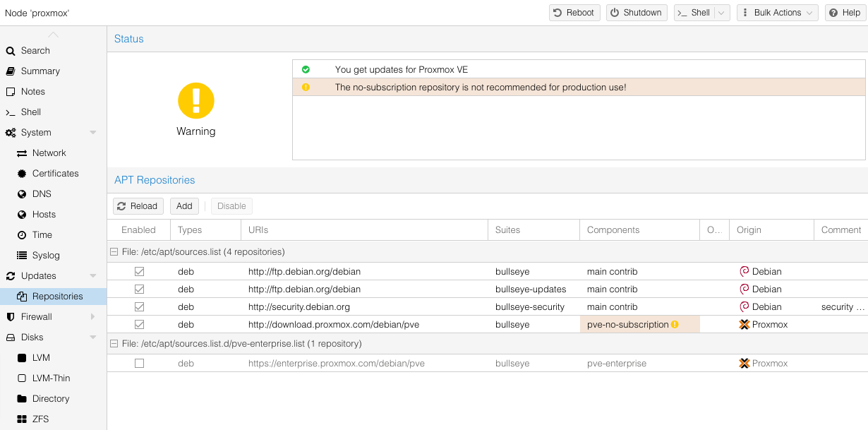The image size is (868, 430).
Task: Open the Syslog menu item
Action: coord(46,256)
